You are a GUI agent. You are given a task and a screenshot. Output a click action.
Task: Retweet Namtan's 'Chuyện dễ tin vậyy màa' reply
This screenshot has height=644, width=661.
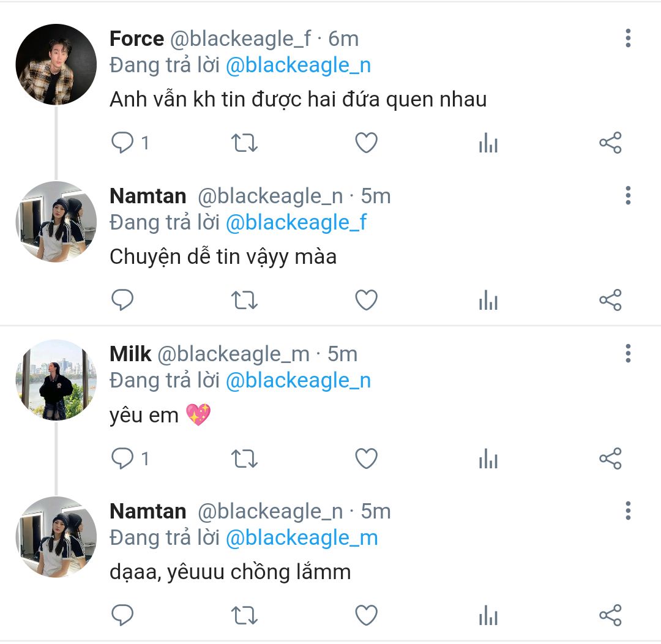pos(244,301)
